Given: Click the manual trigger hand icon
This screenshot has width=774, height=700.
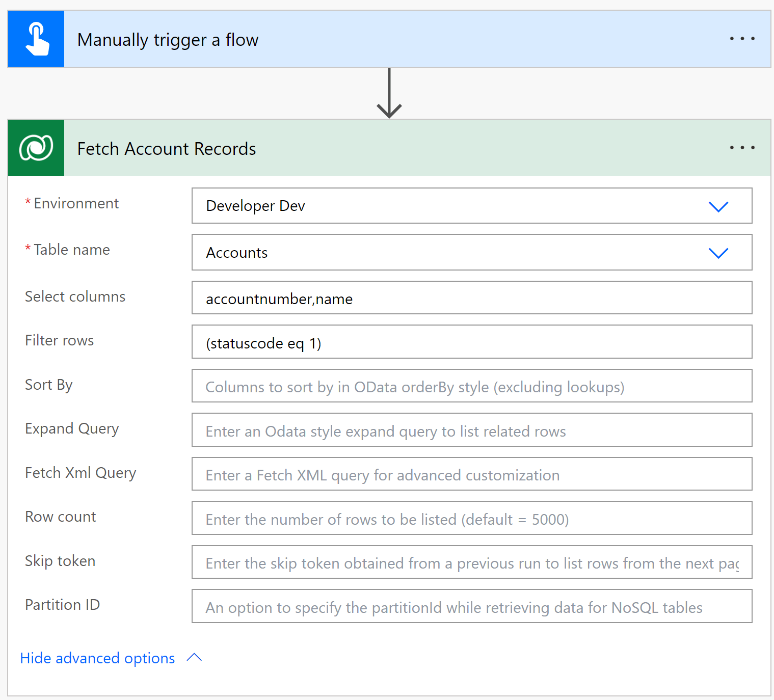Looking at the screenshot, I should point(36,39).
